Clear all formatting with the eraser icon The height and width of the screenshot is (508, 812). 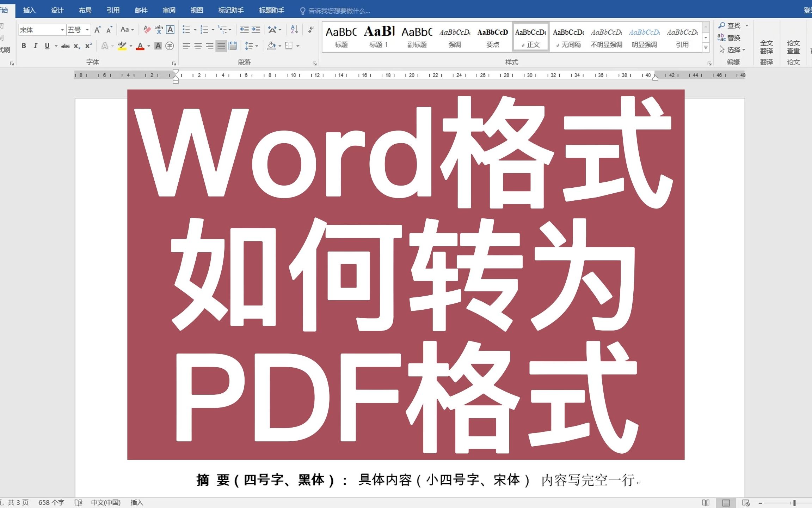(147, 30)
